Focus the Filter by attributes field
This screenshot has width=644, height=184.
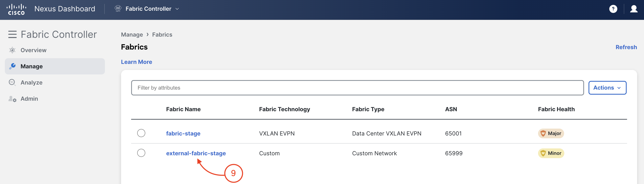(358, 88)
